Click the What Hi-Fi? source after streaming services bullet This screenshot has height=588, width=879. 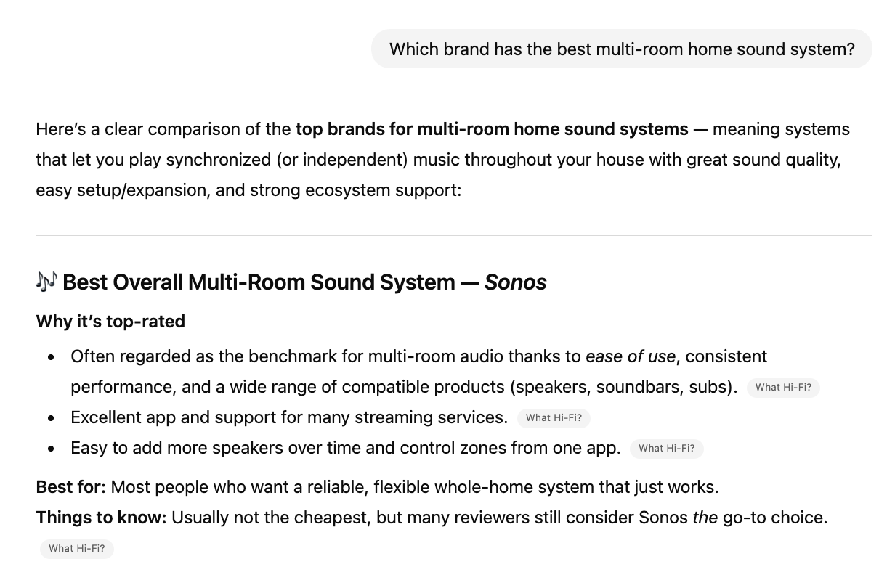tap(554, 418)
